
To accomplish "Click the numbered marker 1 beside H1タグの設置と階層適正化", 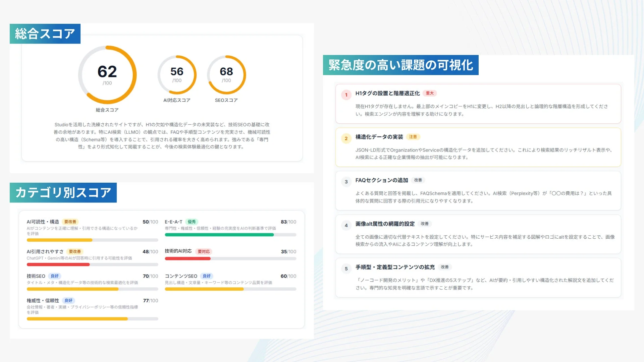I will coord(346,95).
